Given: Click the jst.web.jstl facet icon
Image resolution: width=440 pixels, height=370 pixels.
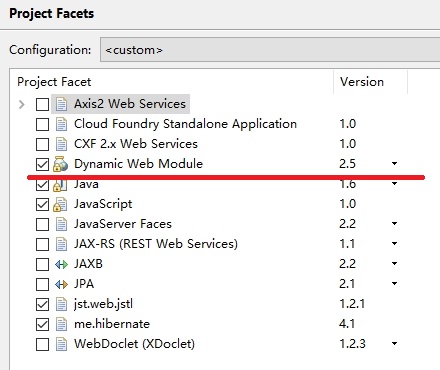Looking at the screenshot, I should coord(61,304).
